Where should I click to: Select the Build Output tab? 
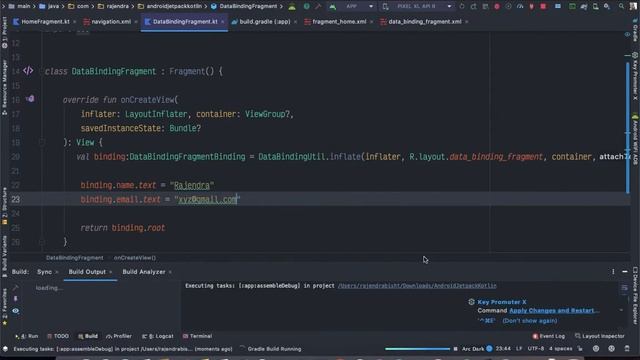click(87, 272)
